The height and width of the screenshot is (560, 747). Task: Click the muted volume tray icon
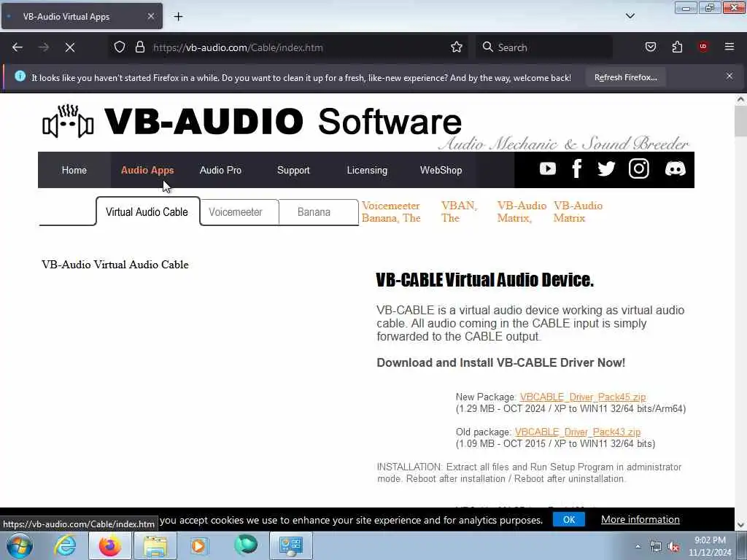coord(673,547)
